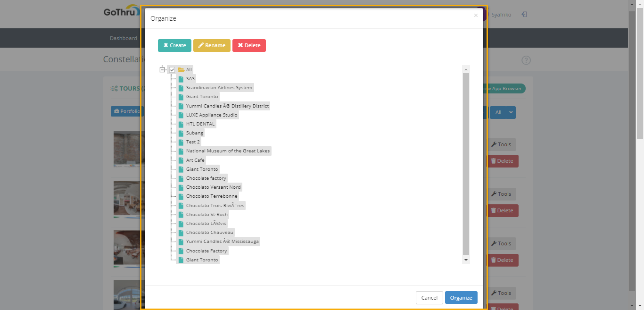The height and width of the screenshot is (310, 644).
Task: Click Cancel in the Organize dialog
Action: (429, 298)
